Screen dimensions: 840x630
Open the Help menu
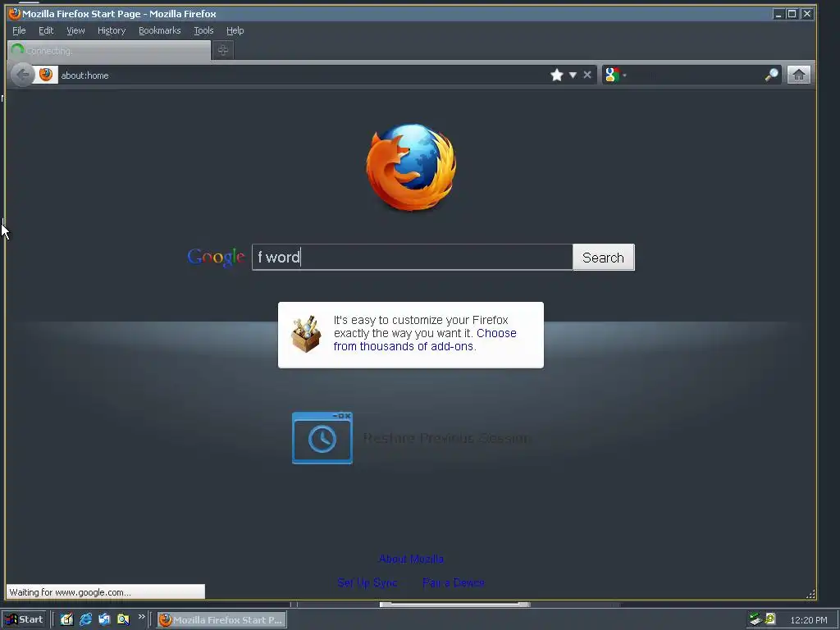click(x=235, y=30)
